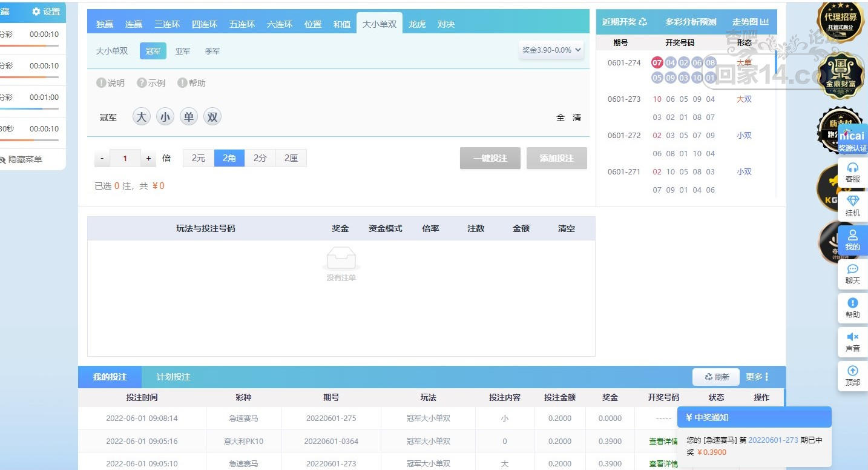Open the 走势图 trend chart icon

(751, 22)
